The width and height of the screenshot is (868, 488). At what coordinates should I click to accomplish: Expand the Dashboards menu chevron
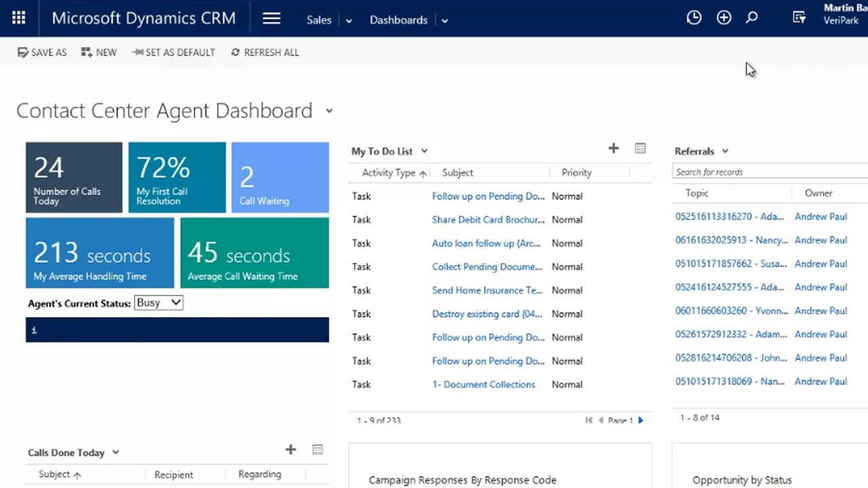click(x=445, y=21)
